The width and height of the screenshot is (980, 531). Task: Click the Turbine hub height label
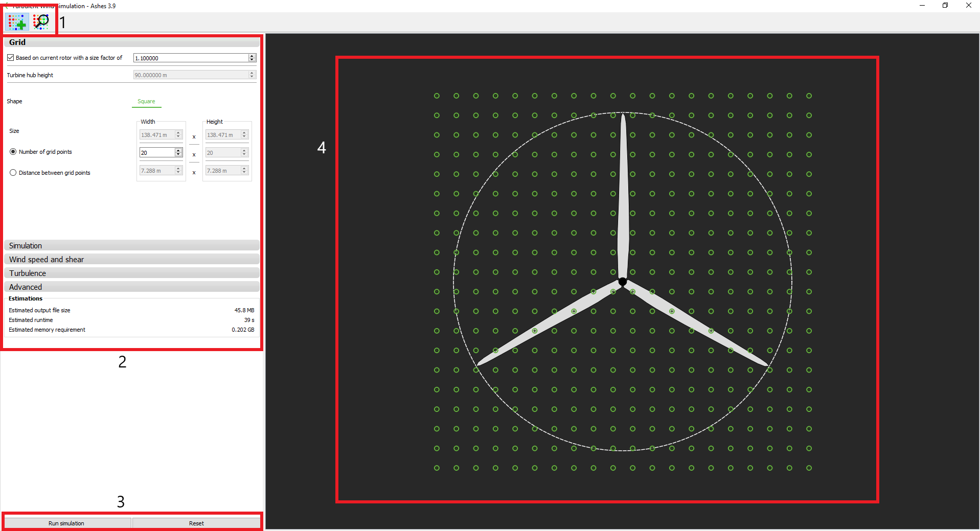tap(30, 75)
